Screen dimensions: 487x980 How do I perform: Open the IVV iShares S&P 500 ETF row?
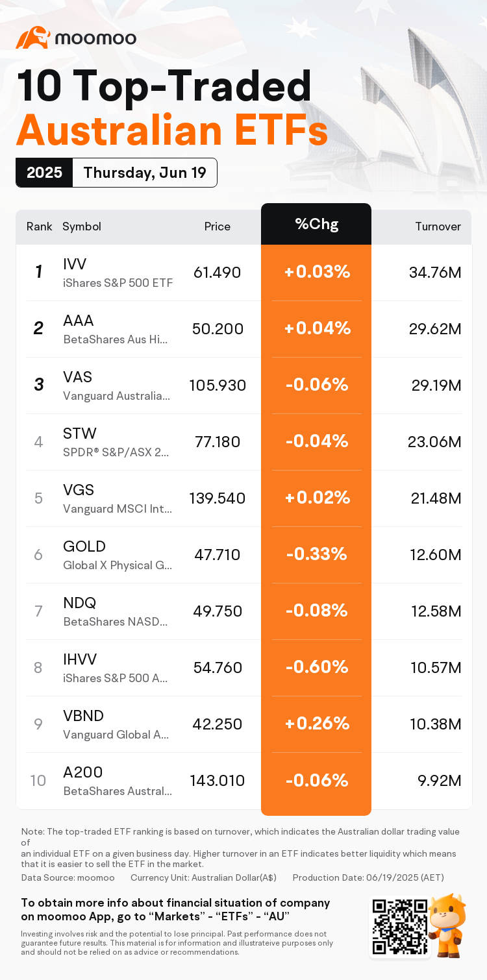point(117,273)
